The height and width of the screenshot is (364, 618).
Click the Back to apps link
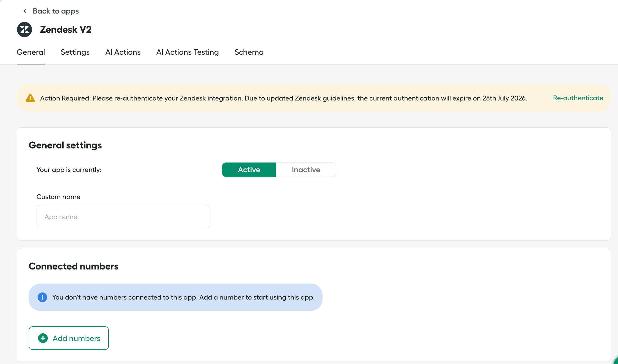(56, 11)
